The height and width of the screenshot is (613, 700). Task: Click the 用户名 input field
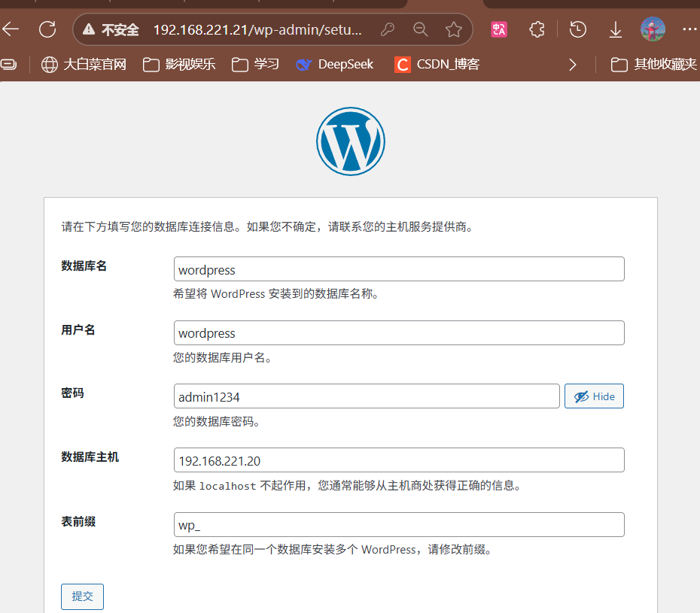pos(399,332)
